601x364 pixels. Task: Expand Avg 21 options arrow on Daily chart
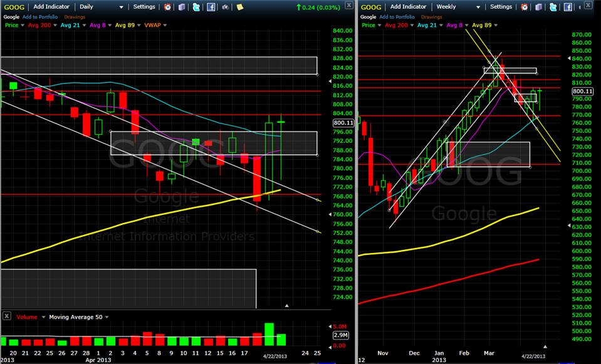[84, 25]
